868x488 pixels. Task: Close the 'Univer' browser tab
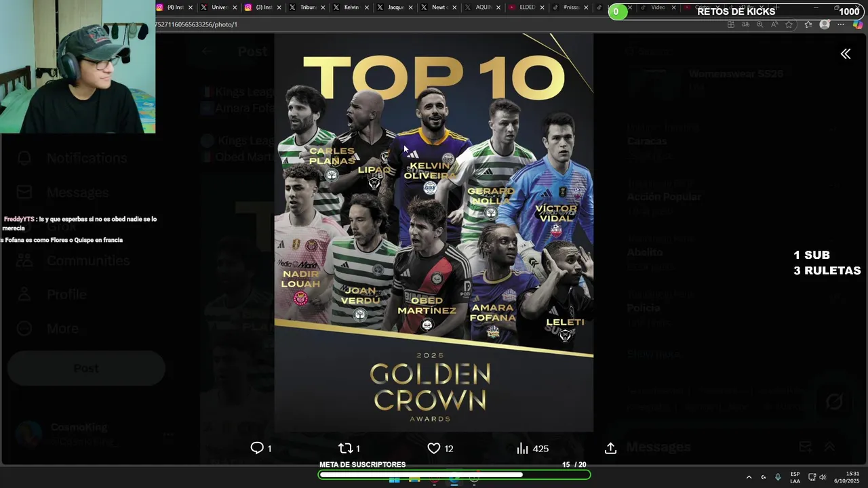(x=235, y=7)
